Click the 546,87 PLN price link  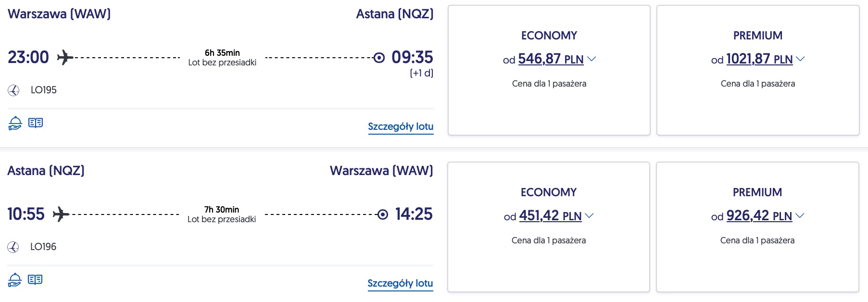pos(551,59)
